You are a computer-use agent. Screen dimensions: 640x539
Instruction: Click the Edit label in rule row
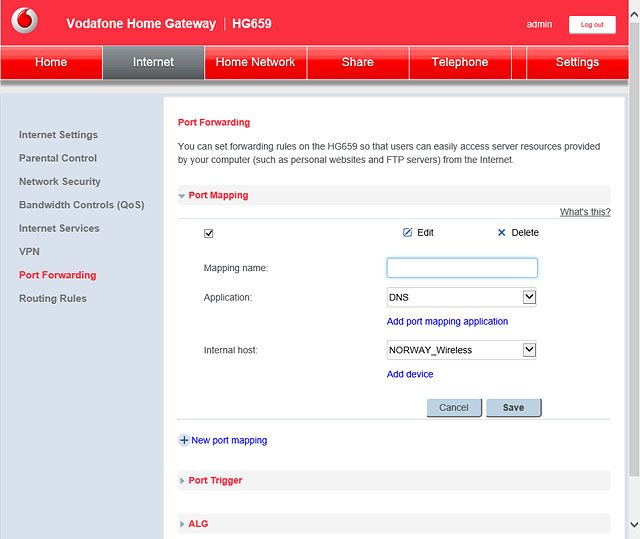coord(425,233)
